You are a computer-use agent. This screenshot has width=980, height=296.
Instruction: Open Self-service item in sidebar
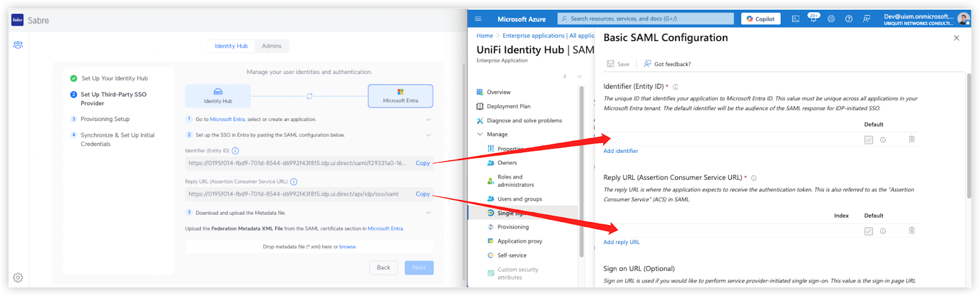point(507,256)
